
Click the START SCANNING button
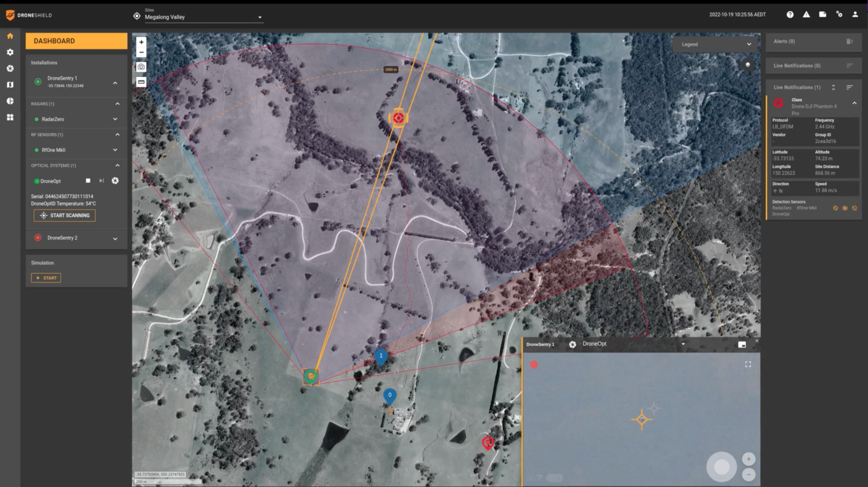[65, 216]
